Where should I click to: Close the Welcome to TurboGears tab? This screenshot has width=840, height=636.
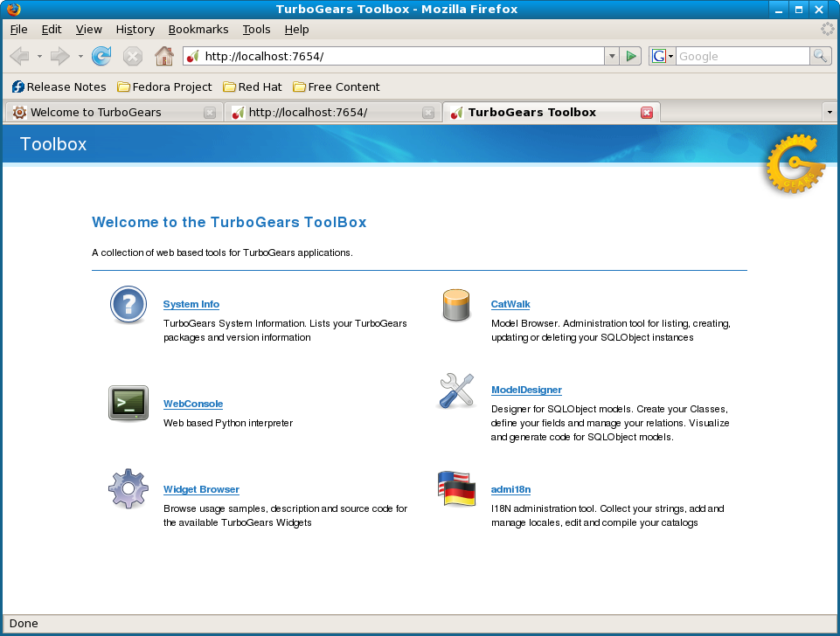(x=210, y=113)
